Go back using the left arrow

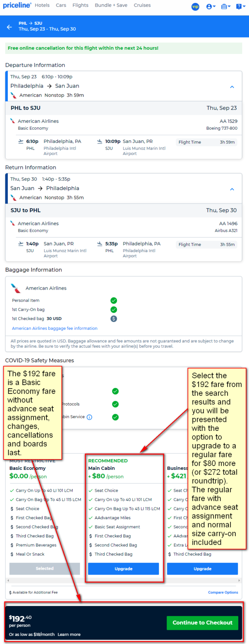[9, 27]
